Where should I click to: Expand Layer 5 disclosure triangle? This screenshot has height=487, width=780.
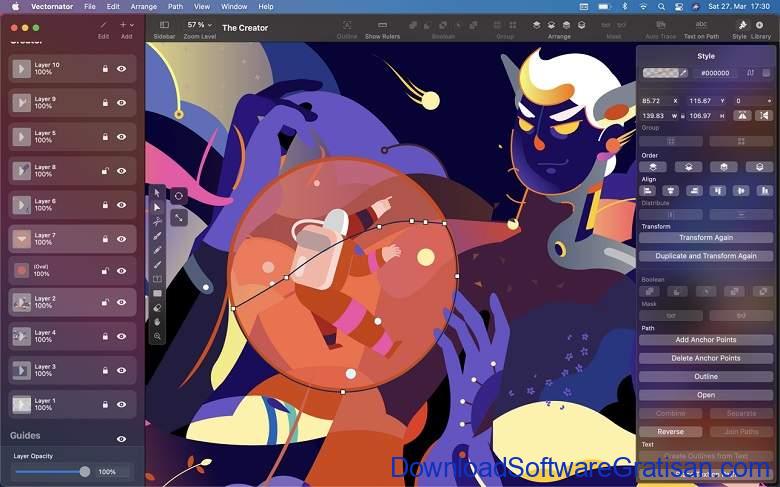21,136
